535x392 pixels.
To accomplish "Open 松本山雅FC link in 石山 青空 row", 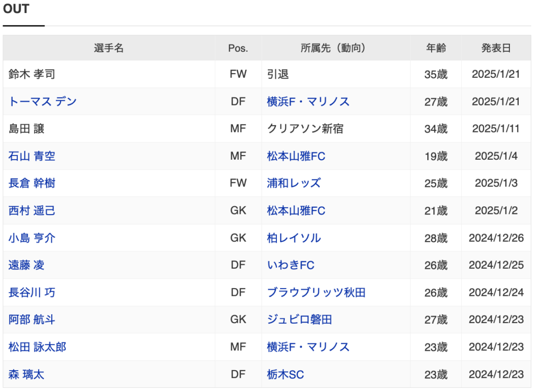I will pos(296,156).
